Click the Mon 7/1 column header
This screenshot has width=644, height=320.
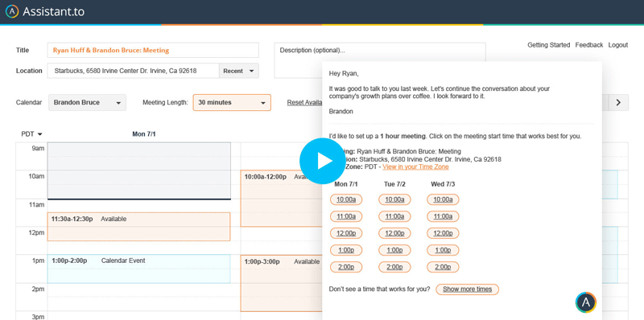tap(144, 134)
